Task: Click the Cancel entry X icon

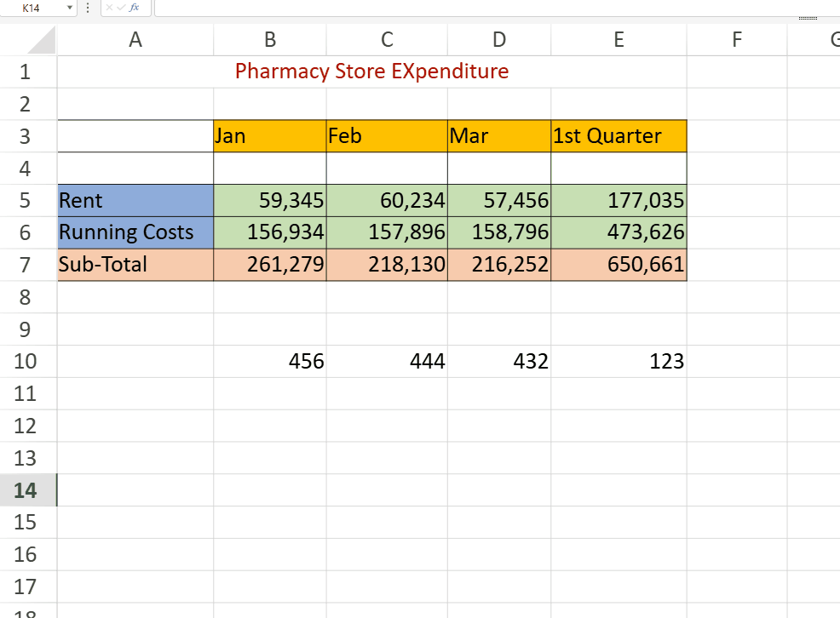Action: (x=109, y=7)
